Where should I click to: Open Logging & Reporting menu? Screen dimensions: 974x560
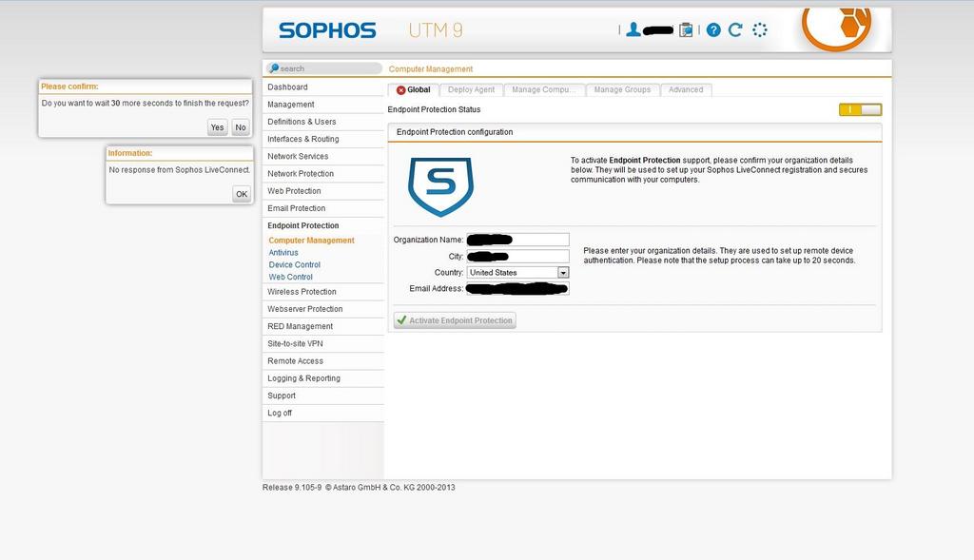(323, 379)
